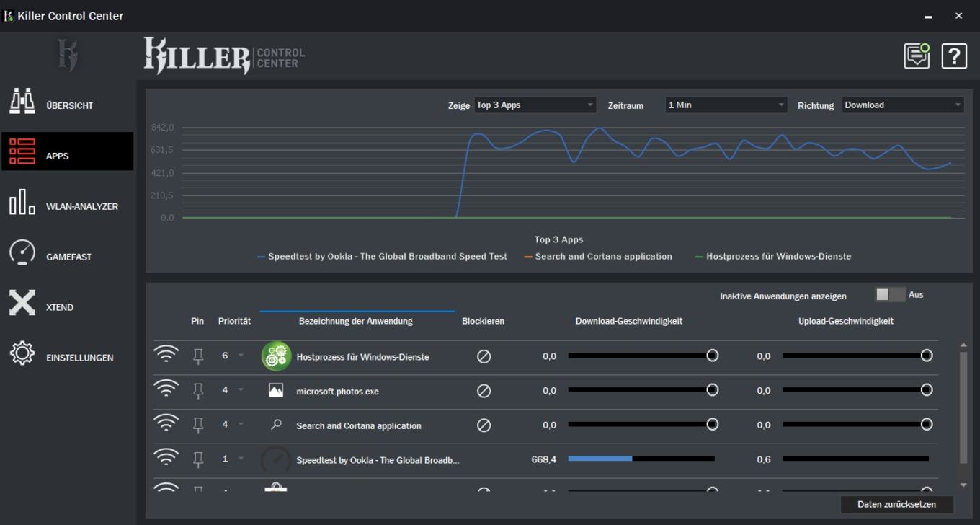This screenshot has height=525, width=980.
Task: Open Einstellungen section
Action: pyautogui.click(x=80, y=358)
